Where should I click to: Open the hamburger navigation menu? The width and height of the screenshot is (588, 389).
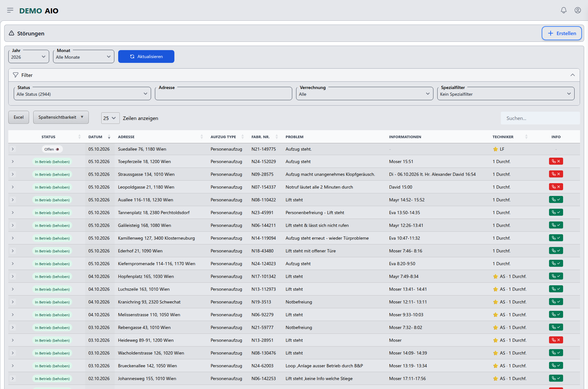pyautogui.click(x=10, y=11)
